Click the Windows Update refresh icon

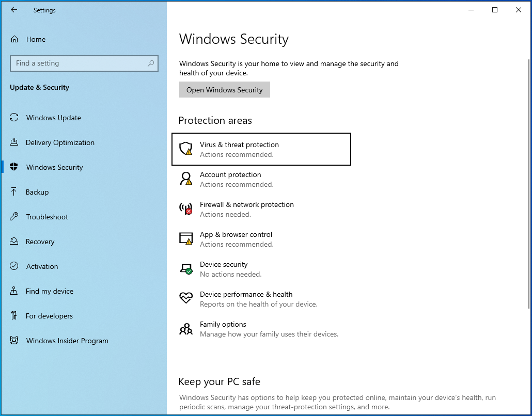point(14,118)
